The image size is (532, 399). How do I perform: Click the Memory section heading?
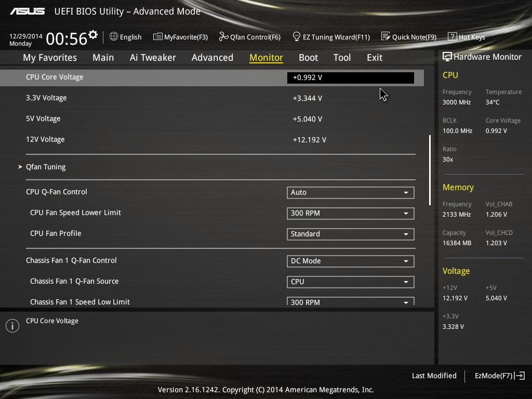pyautogui.click(x=458, y=187)
